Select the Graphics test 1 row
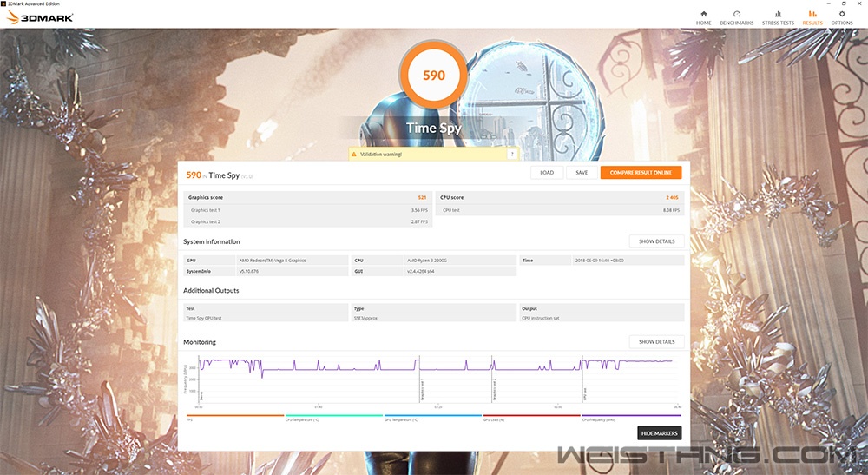Viewport: 868px width, 475px height. 308,210
